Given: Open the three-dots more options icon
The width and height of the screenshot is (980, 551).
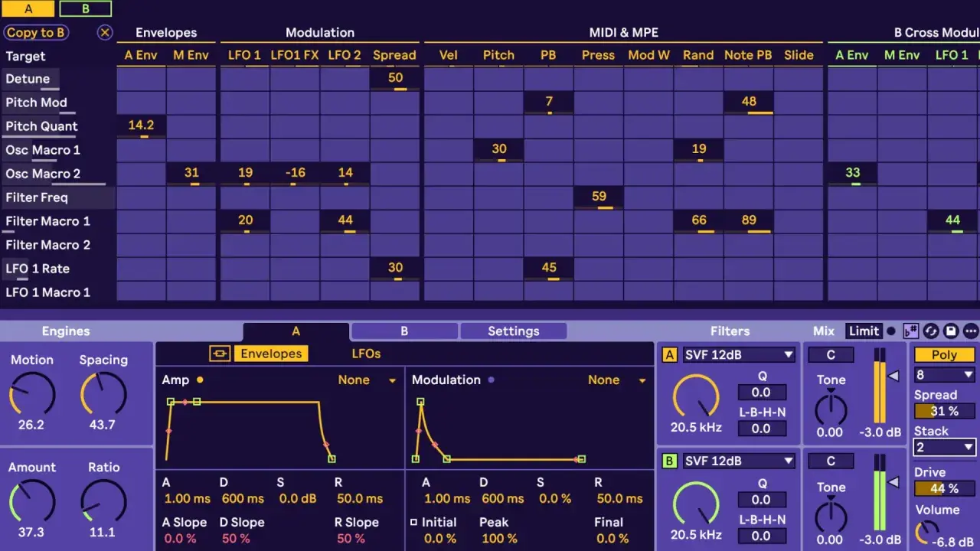Looking at the screenshot, I should click(971, 331).
